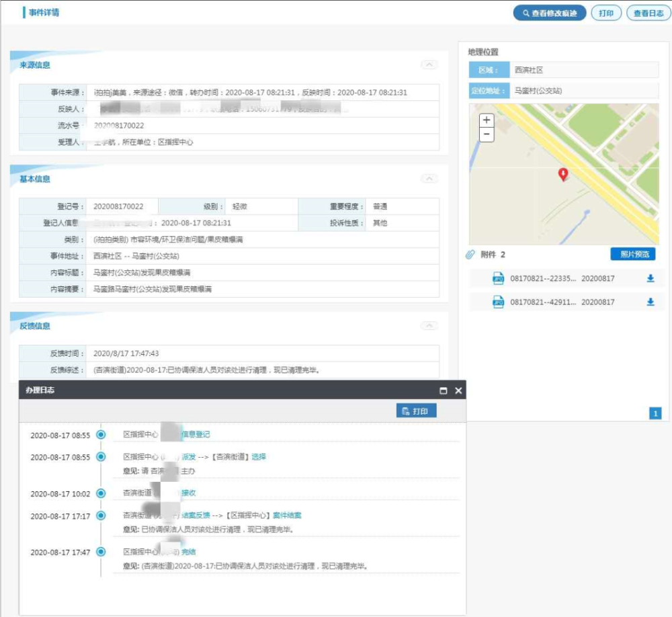Click the paperclip attachment icon
This screenshot has width=672, height=617.
point(470,255)
